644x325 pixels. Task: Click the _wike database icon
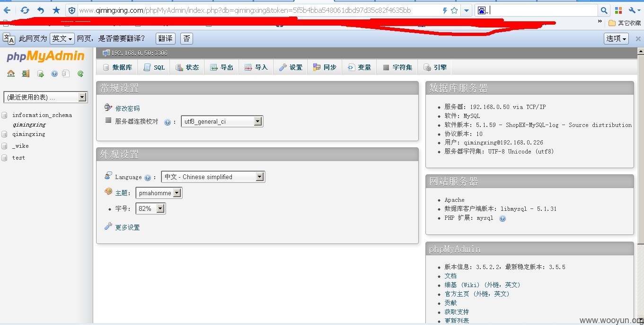pos(5,146)
